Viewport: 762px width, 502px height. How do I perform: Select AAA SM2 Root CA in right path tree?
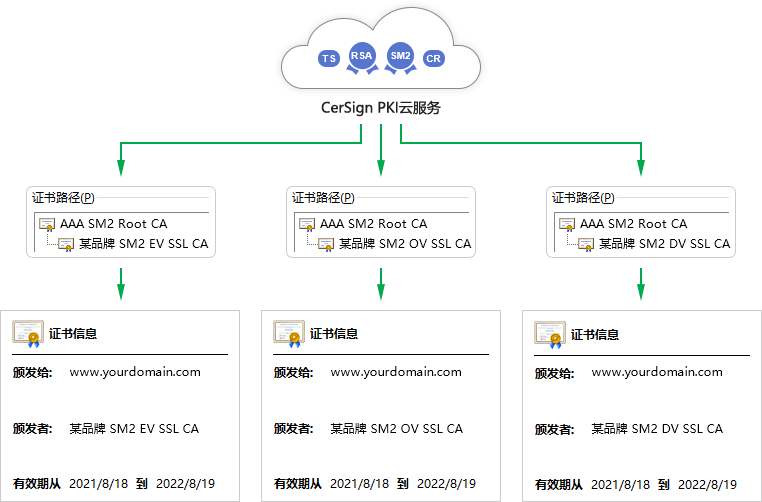tap(633, 224)
